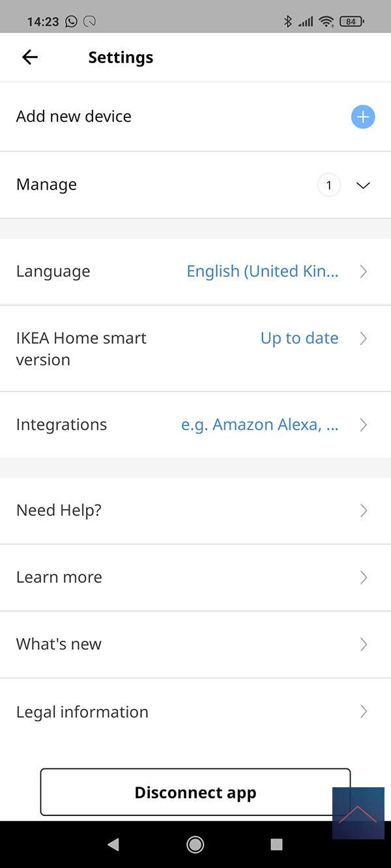Tap the Legal information chevron
The height and width of the screenshot is (868, 391).
364,712
